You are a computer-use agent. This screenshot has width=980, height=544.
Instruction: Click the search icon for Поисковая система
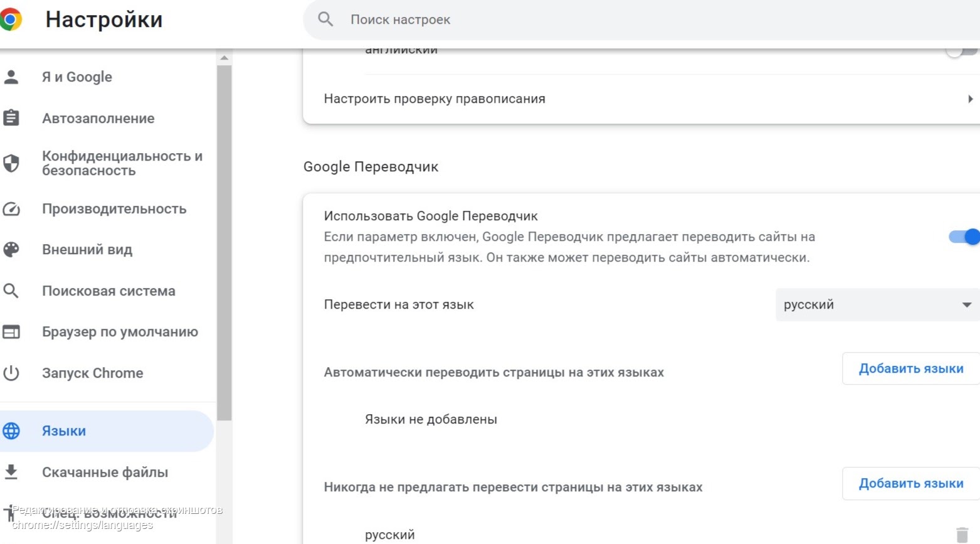point(11,291)
